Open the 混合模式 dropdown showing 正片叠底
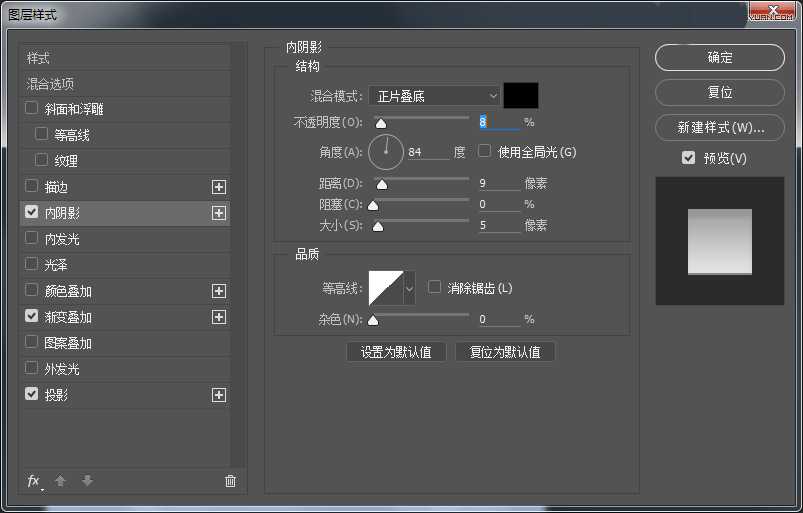 (x=434, y=96)
